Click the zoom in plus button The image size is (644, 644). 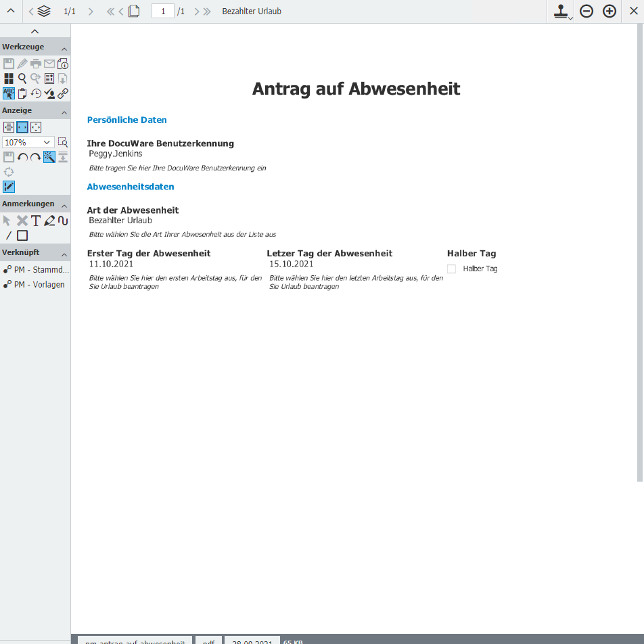(x=609, y=11)
